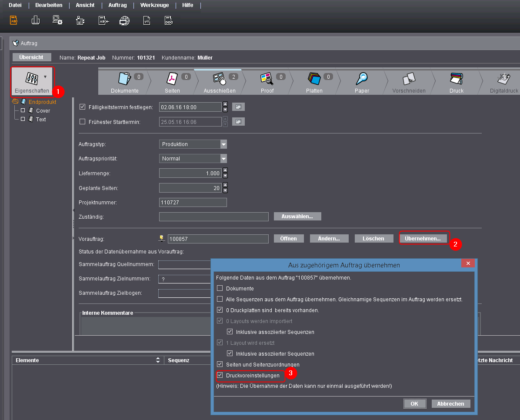Click the document with checkmark toolbar icon
Screen dimensions: 520x420
(147, 20)
